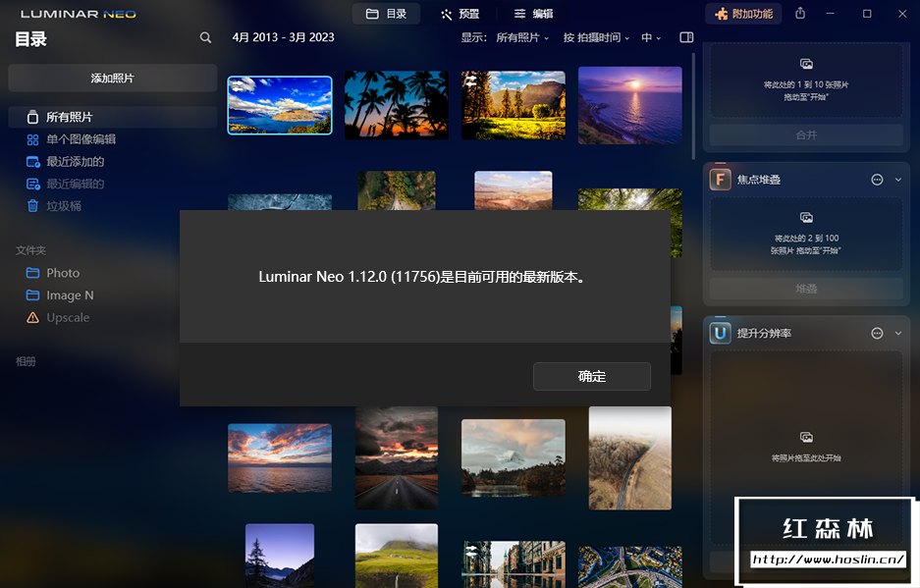Click the 提升分辨率 U extension icon
The height and width of the screenshot is (588, 920).
click(720, 334)
